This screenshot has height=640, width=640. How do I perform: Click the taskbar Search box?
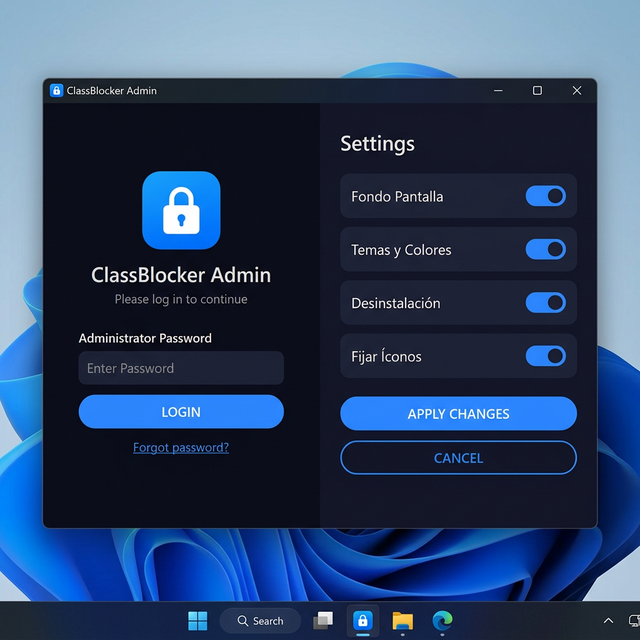pos(260,621)
